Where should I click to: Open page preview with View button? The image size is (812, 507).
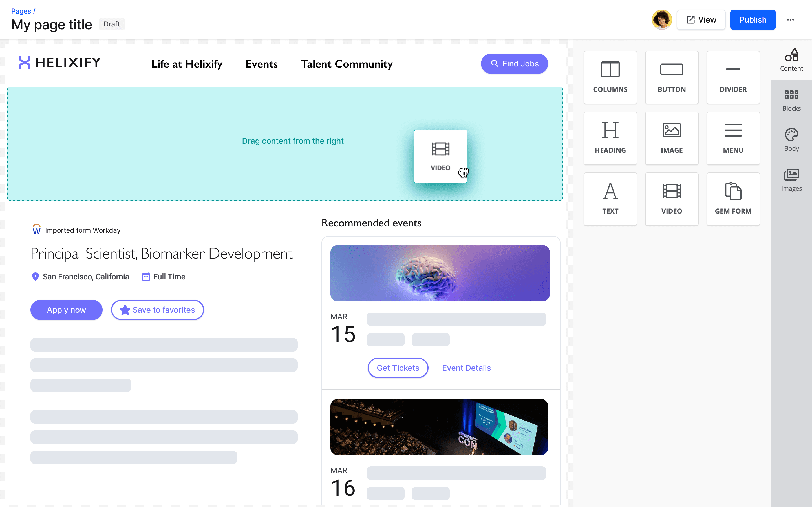(x=701, y=20)
